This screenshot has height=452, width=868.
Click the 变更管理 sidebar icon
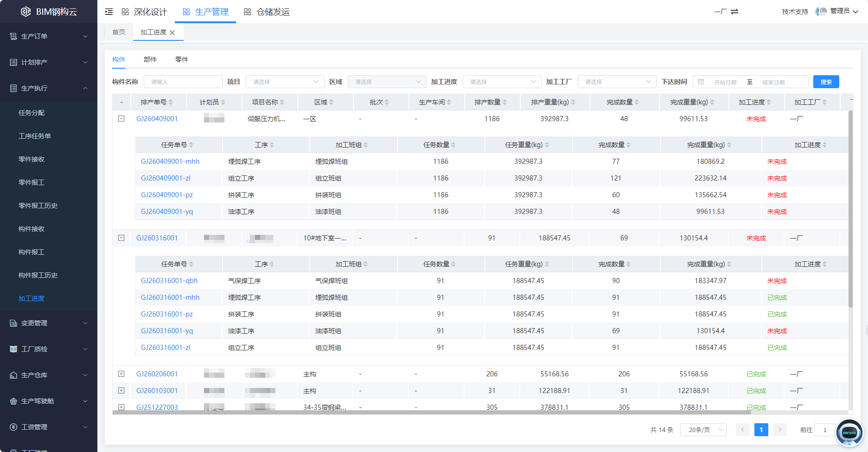pos(13,323)
